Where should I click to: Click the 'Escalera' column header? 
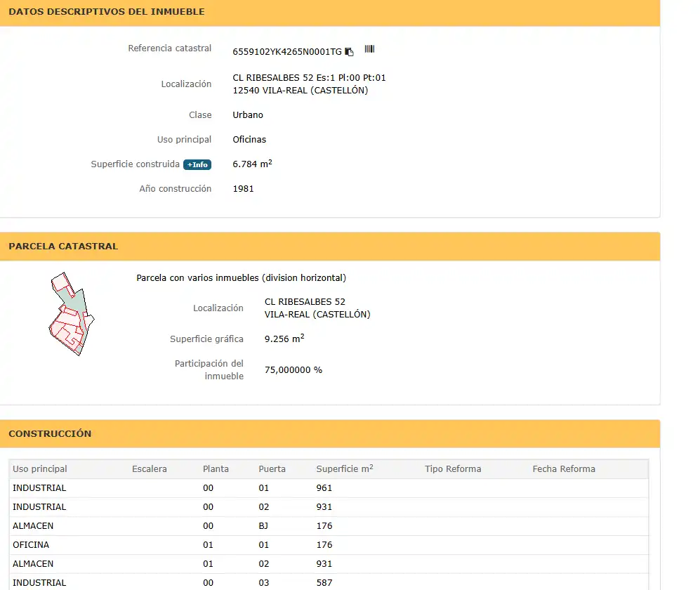pyautogui.click(x=150, y=469)
